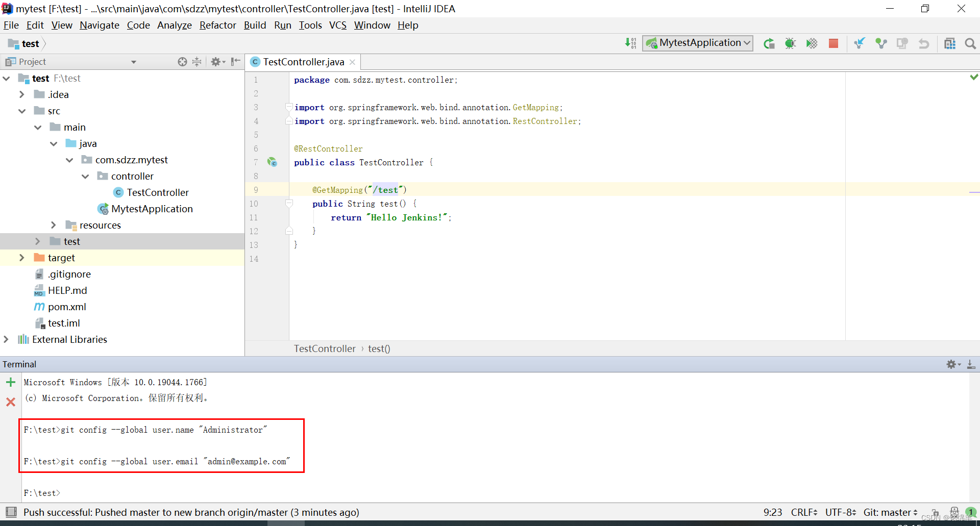
Task: Stop the running application with red square
Action: click(x=834, y=43)
